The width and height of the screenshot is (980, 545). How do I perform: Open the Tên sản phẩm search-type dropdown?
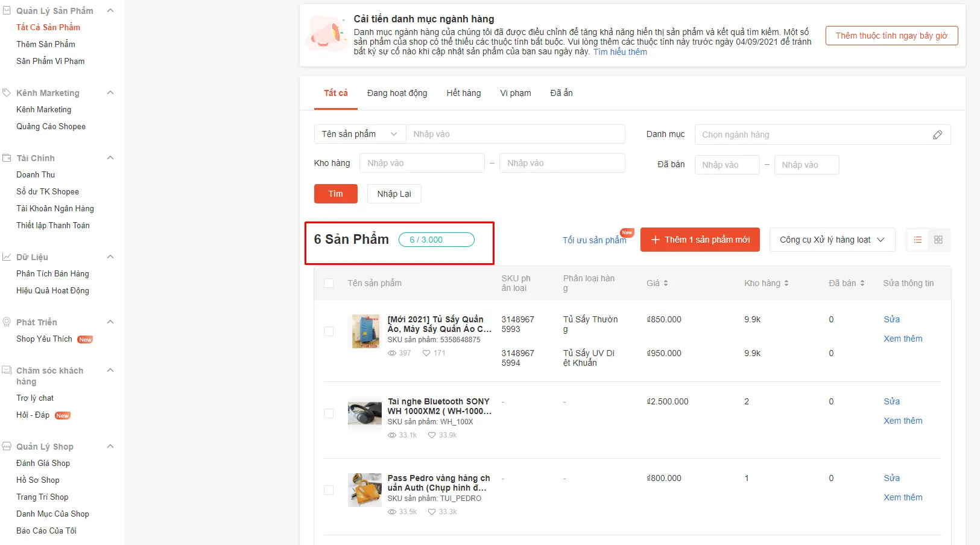pyautogui.click(x=360, y=134)
